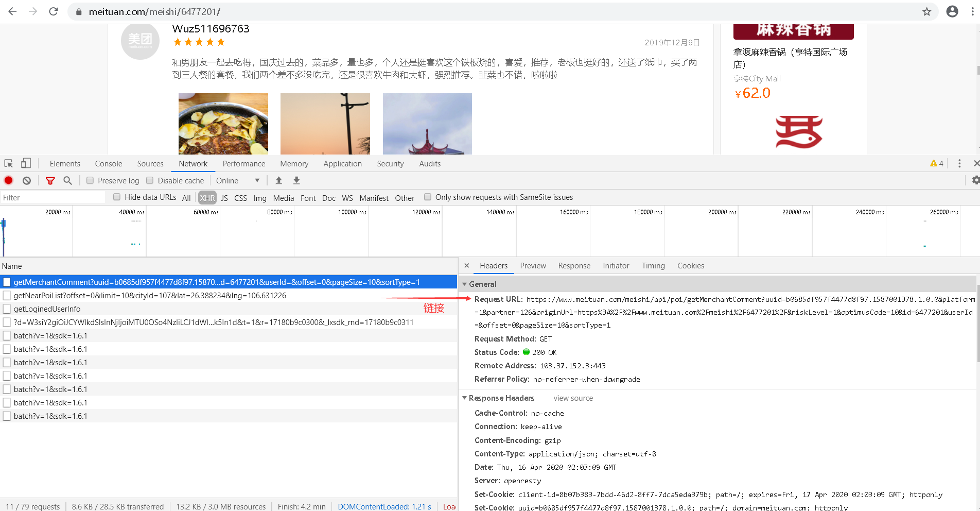Select the inspect element cursor tool
Screen dimensions: 980x511
(8, 163)
